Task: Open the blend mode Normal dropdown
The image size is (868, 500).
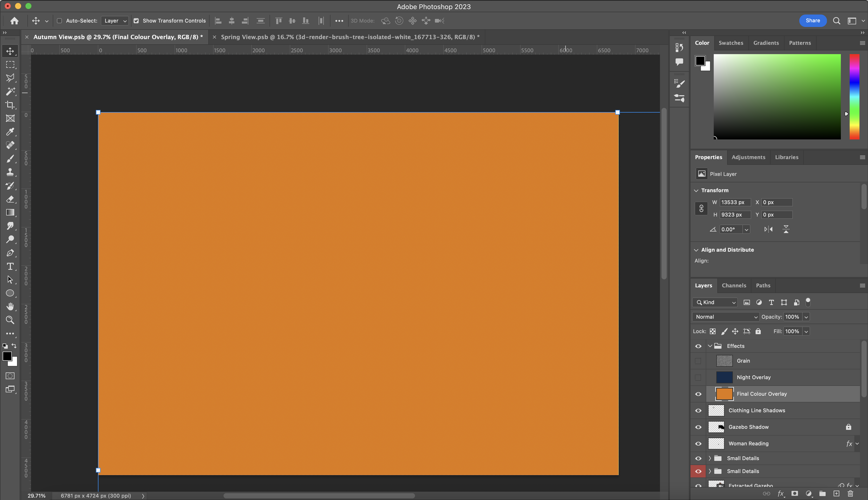Action: tap(726, 317)
